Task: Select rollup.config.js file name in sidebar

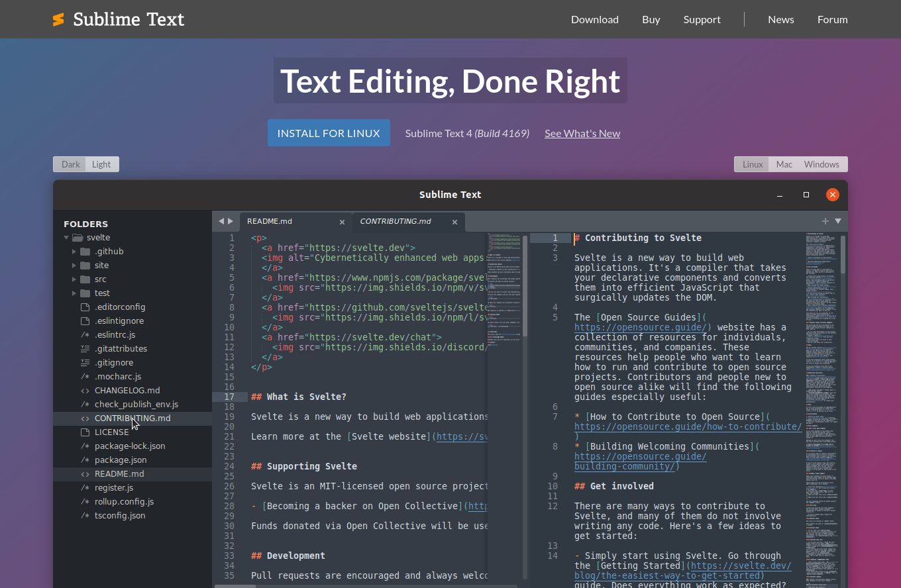Action: pos(125,502)
